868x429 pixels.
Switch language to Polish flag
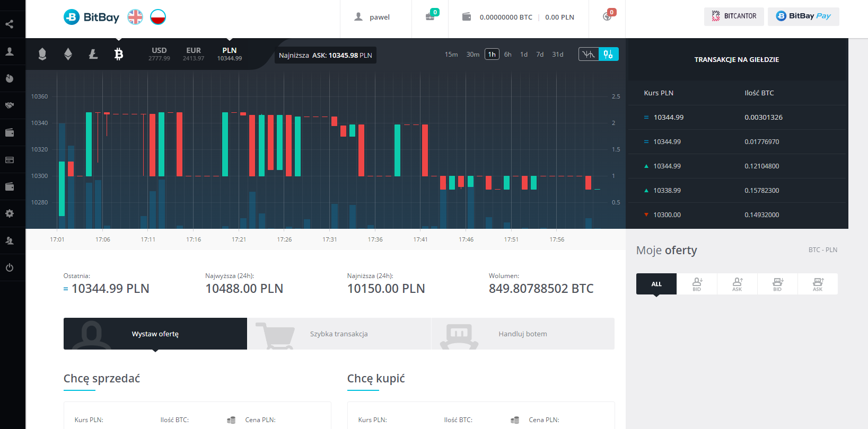[x=158, y=17]
